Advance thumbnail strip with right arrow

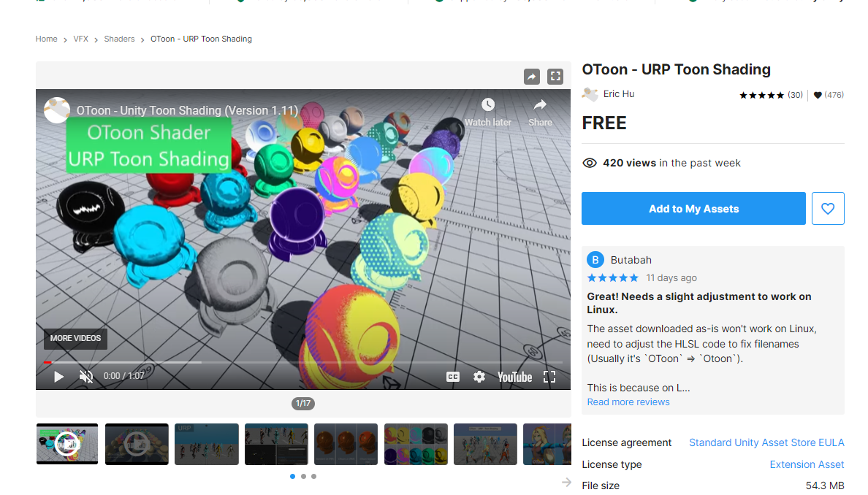coord(566,483)
